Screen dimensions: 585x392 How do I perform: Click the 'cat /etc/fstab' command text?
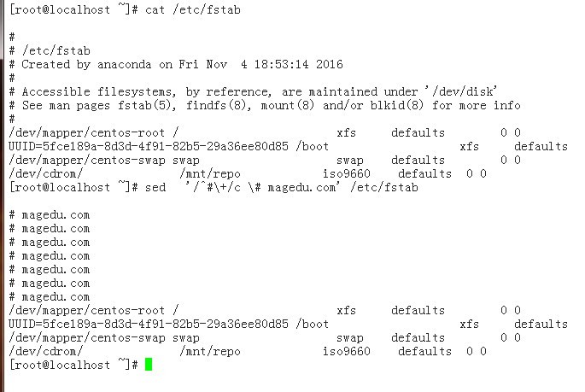(x=193, y=9)
